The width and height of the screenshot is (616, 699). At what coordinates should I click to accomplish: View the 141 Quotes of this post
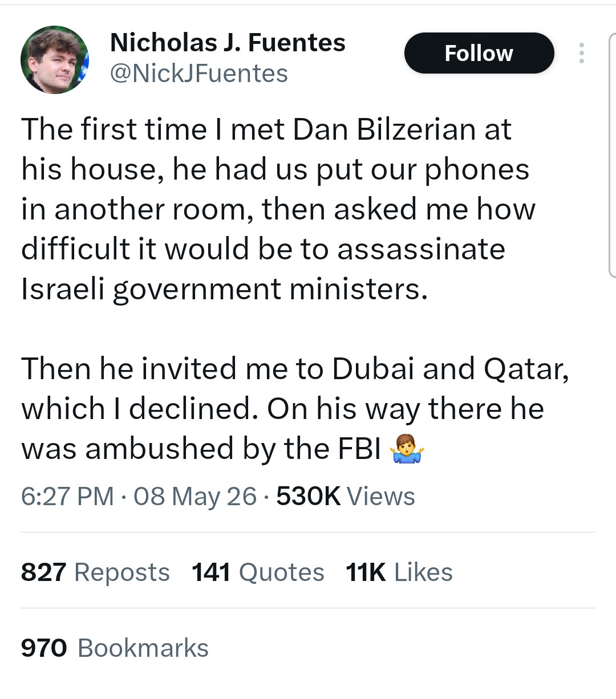click(258, 572)
